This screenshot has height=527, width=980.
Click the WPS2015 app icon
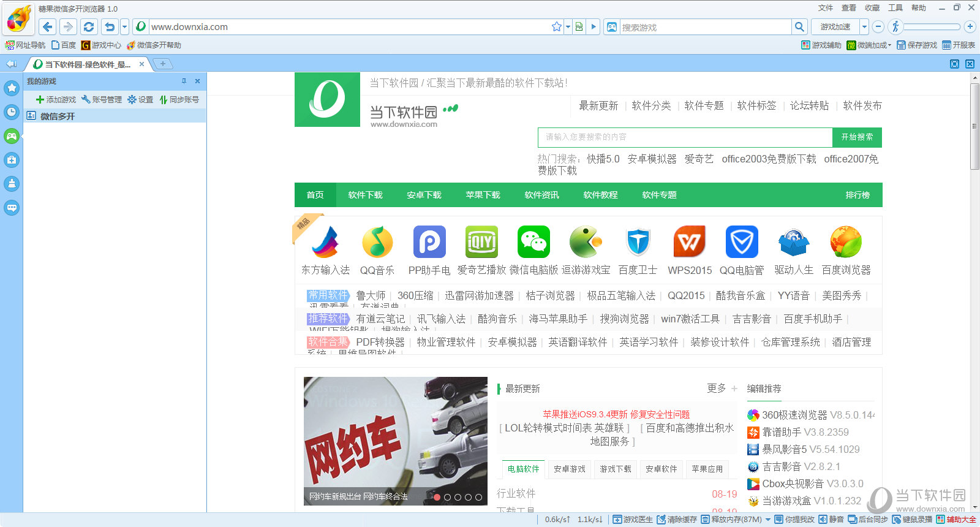690,242
